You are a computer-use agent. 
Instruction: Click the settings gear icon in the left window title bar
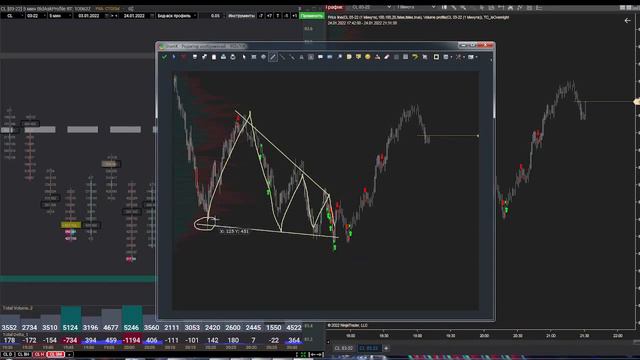(x=131, y=8)
